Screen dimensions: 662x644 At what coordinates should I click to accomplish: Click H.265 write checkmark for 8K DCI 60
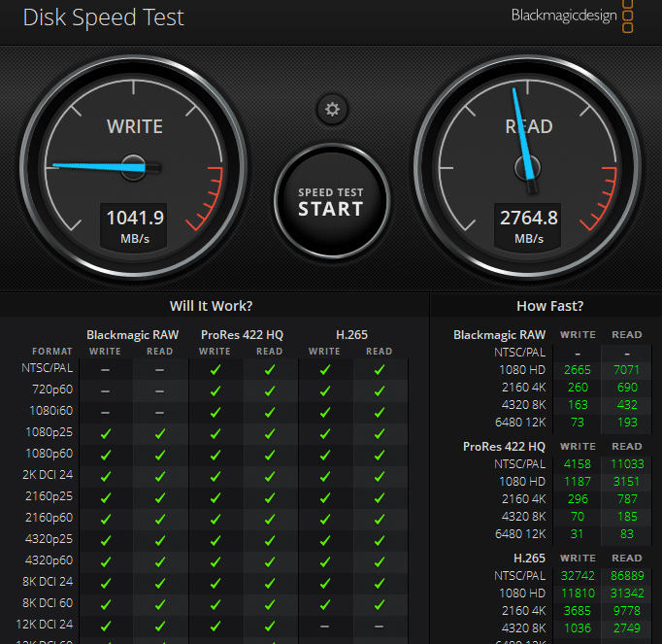click(324, 605)
